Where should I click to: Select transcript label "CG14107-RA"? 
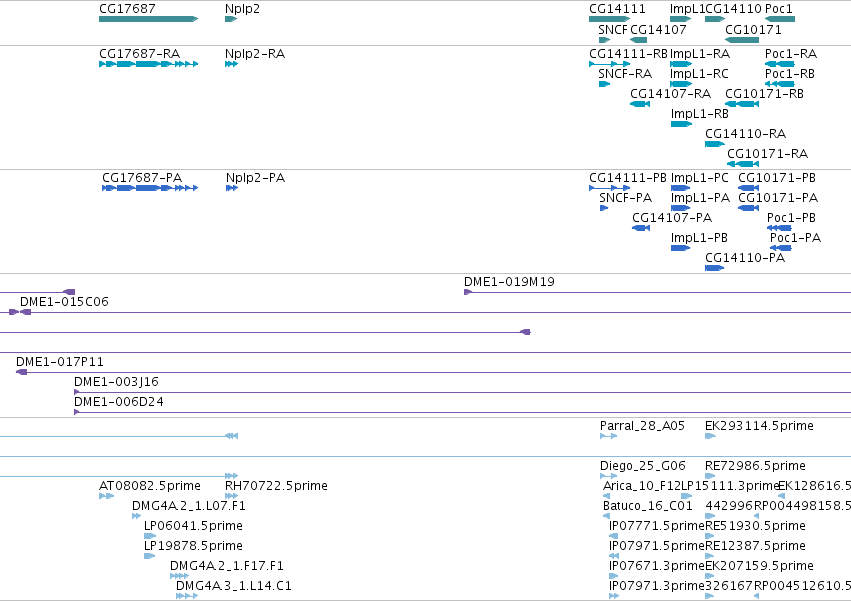click(x=670, y=94)
